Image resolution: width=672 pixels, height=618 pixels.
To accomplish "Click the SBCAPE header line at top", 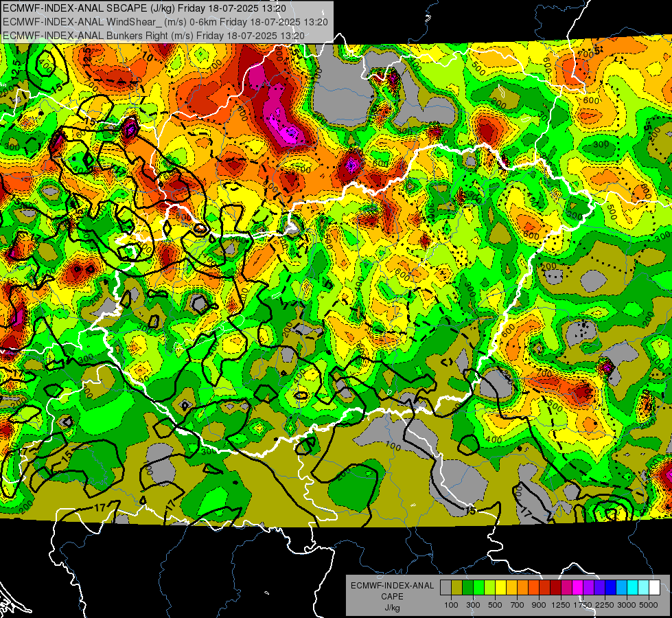I will coord(144,8).
